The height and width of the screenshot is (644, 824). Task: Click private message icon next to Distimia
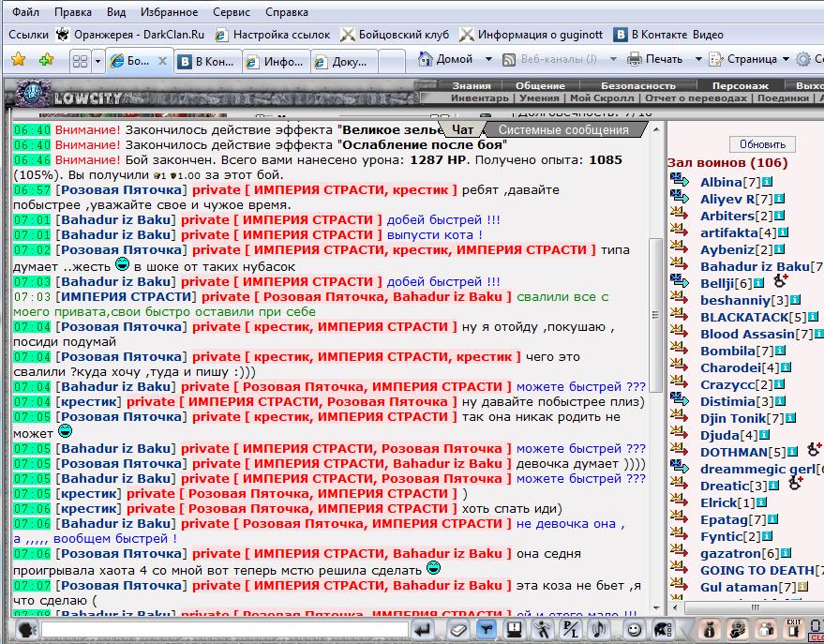(x=679, y=399)
